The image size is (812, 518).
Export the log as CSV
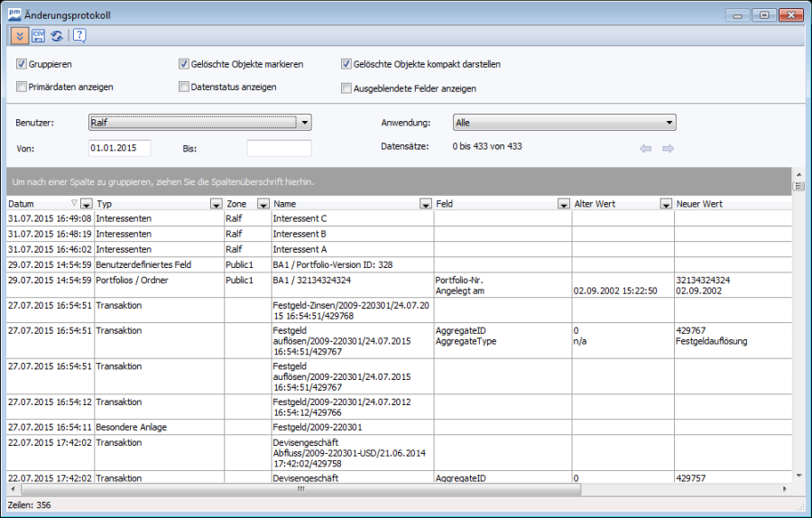pos(39,36)
